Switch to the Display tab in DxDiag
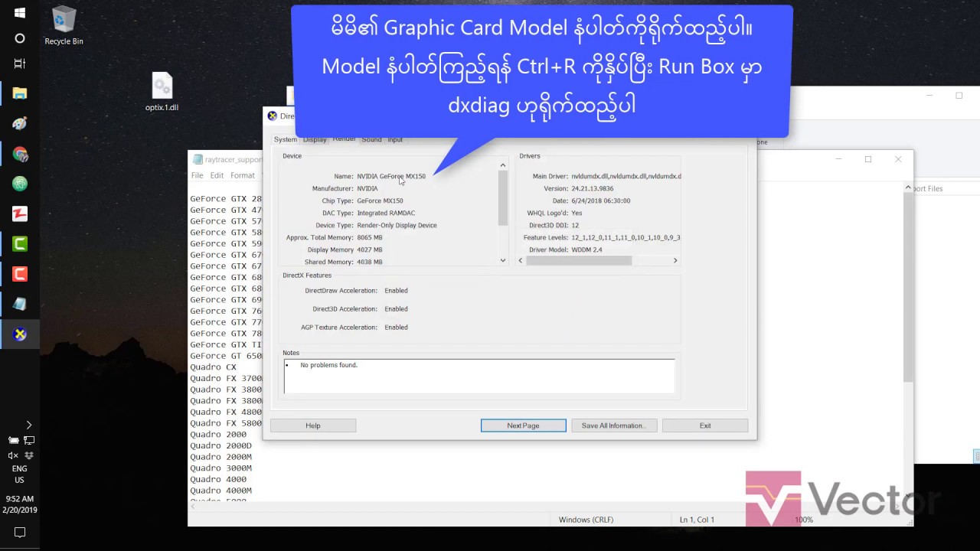This screenshot has width=980, height=551. [315, 139]
